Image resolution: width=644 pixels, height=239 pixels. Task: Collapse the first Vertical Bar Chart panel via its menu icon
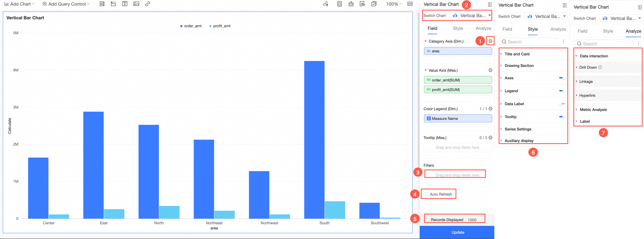pos(490,5)
